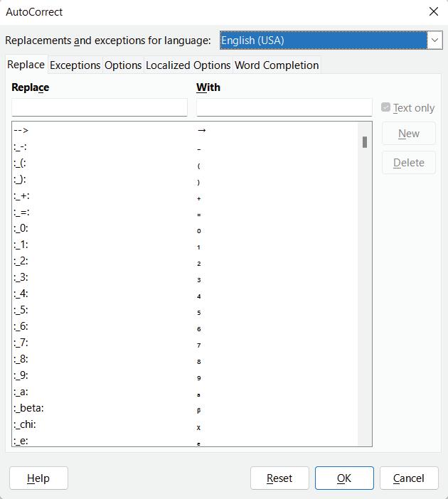
Task: Select the :_beta: list entry
Action: 28,408
